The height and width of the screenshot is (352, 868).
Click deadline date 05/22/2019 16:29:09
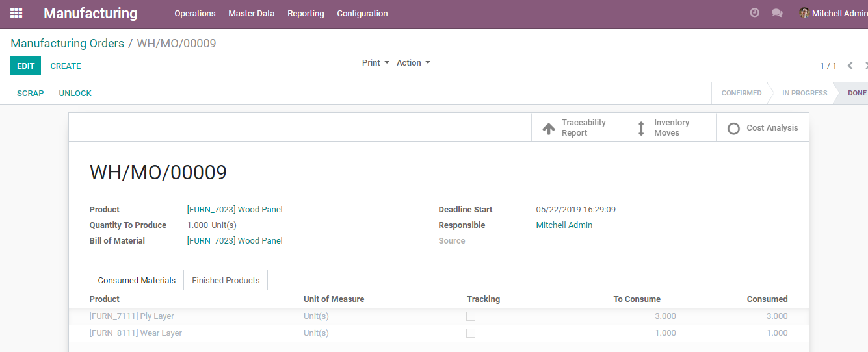[x=576, y=210]
